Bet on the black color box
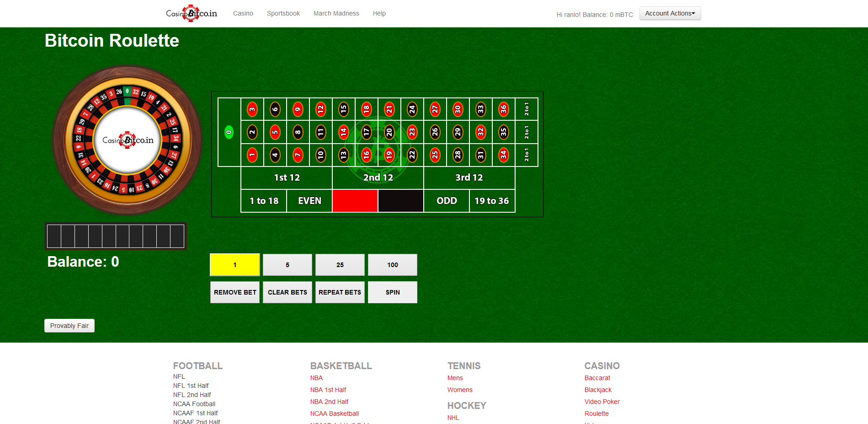868x424 pixels. click(401, 201)
